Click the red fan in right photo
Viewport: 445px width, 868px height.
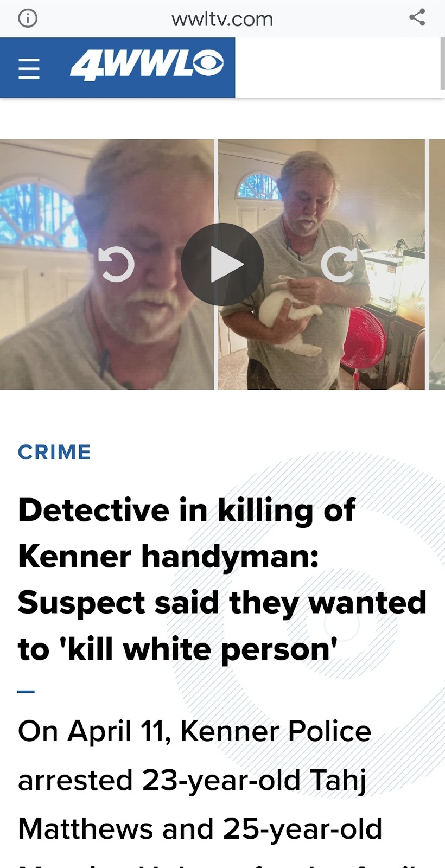[x=364, y=339]
